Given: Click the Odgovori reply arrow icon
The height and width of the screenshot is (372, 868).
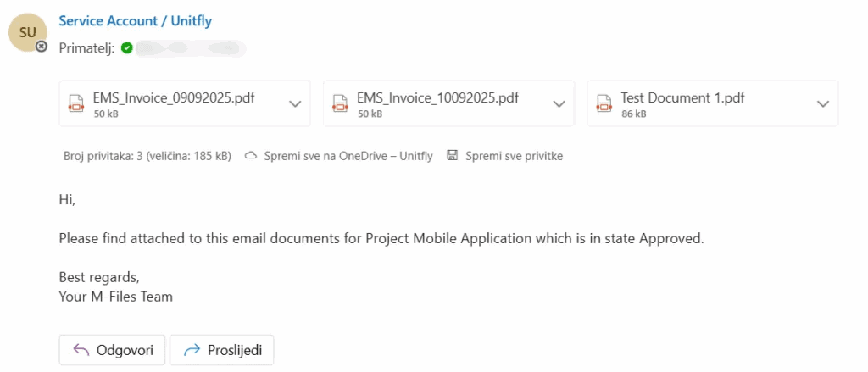Looking at the screenshot, I should click(81, 349).
